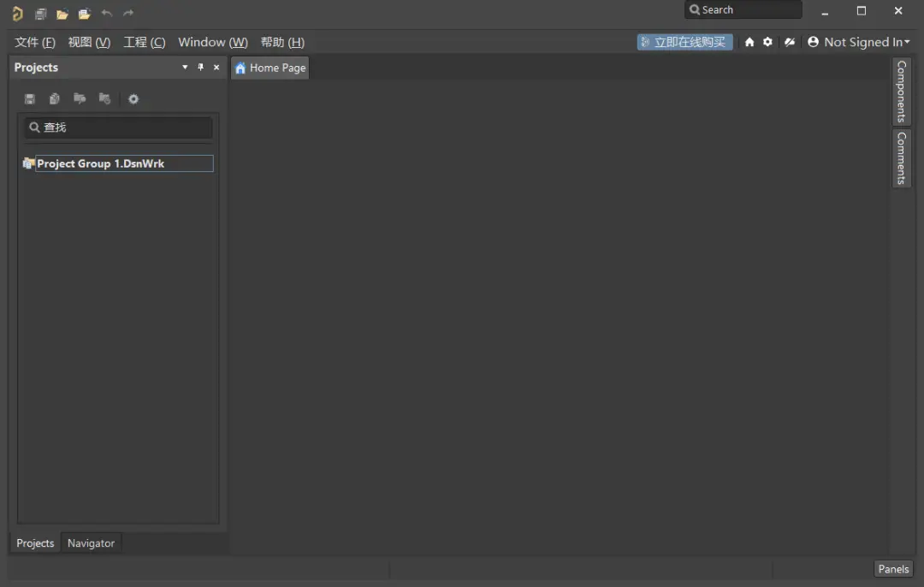Image resolution: width=924 pixels, height=587 pixels.
Task: Open the 帮助 (H) menu
Action: (x=283, y=43)
